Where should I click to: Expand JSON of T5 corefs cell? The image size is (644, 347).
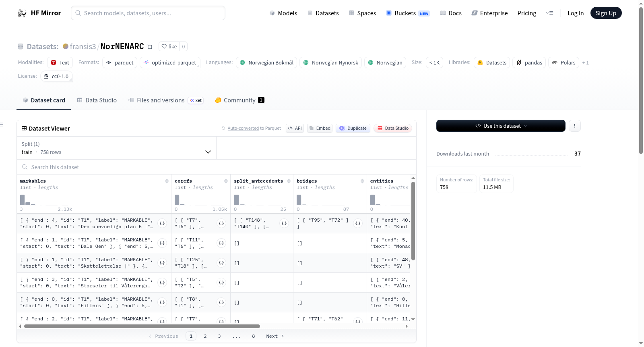coord(221,283)
